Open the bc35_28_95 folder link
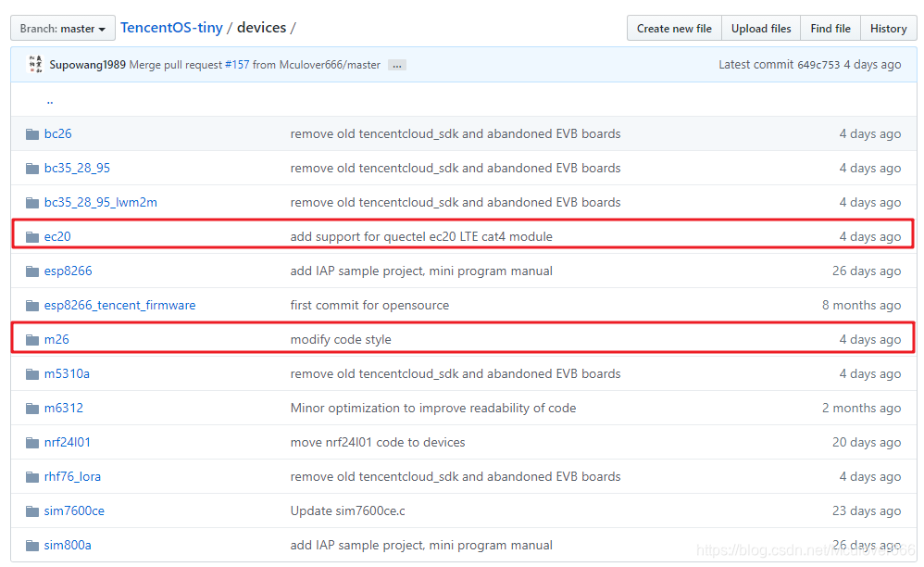Image resolution: width=924 pixels, height=567 pixels. 77,168
